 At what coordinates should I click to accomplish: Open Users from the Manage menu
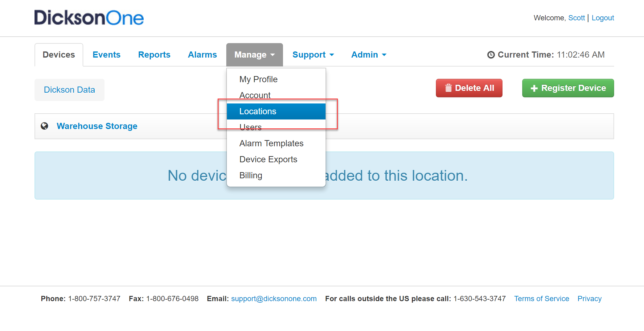[x=276, y=127]
